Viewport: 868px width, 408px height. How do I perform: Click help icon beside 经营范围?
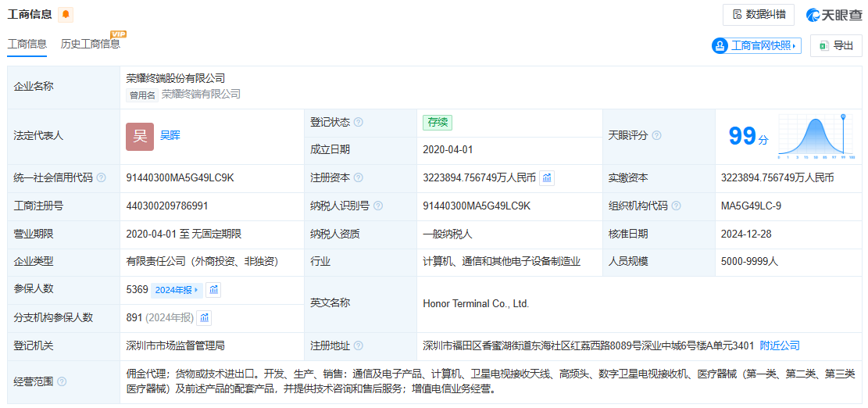point(62,381)
